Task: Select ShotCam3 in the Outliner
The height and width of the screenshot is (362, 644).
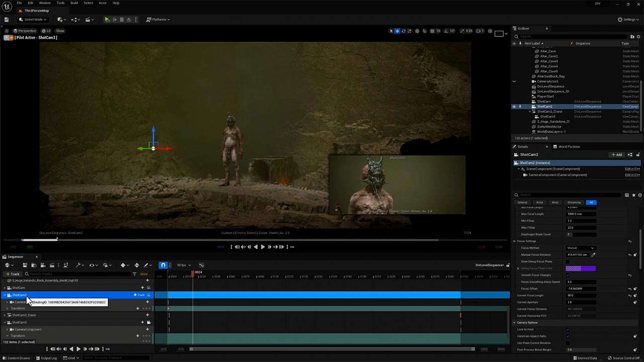Action: (x=548, y=116)
